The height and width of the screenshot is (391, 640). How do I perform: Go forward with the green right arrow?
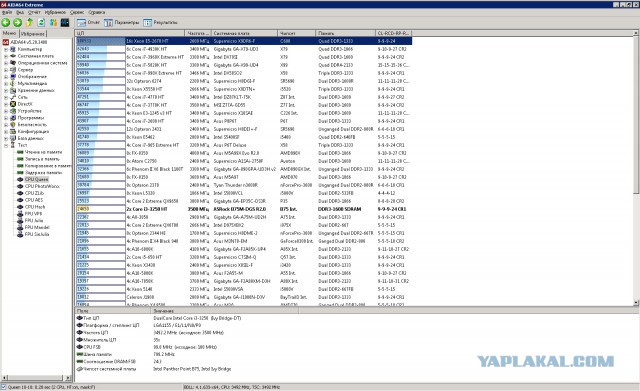point(18,22)
